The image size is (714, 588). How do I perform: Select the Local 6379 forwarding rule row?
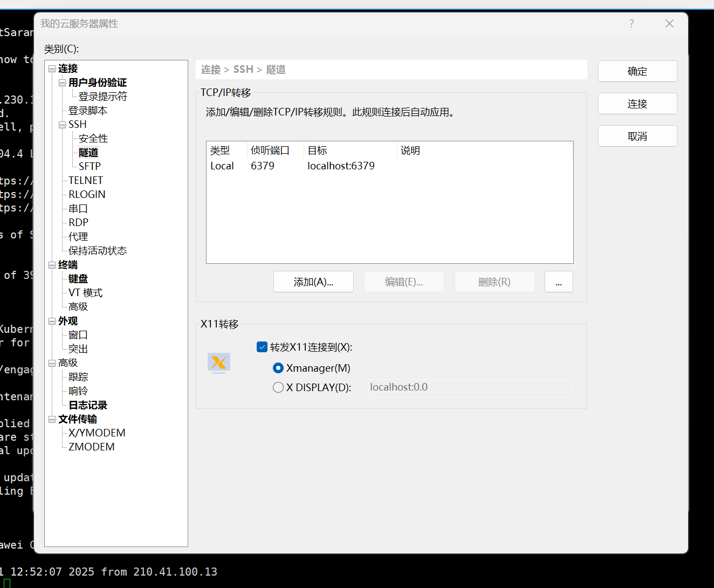click(x=389, y=166)
